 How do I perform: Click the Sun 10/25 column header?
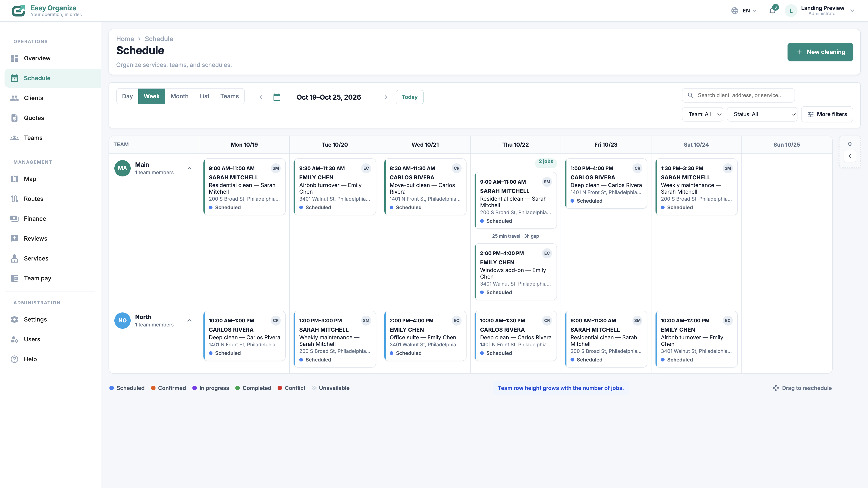786,145
